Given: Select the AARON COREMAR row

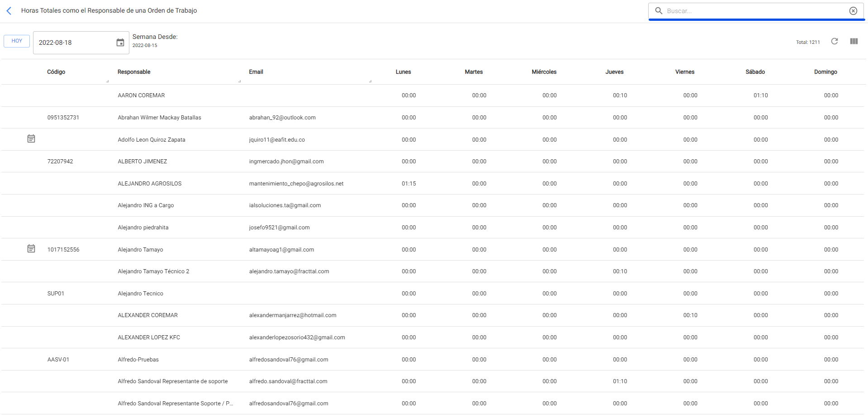Looking at the screenshot, I should [x=141, y=95].
